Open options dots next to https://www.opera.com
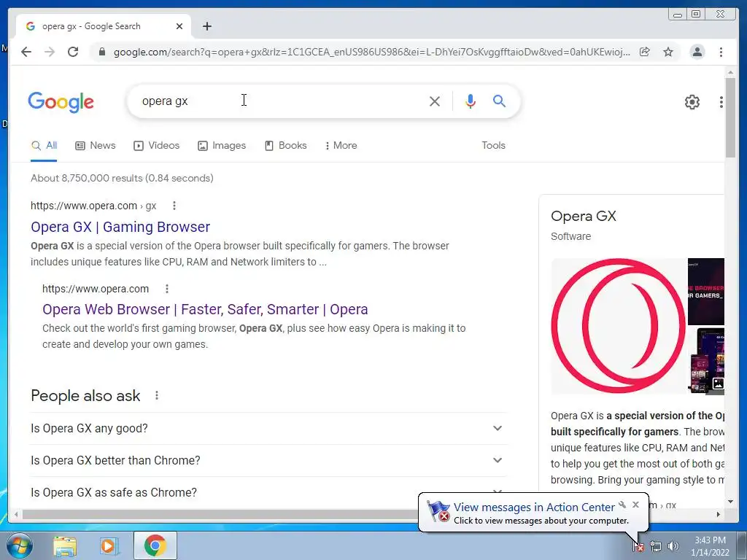 [167, 289]
